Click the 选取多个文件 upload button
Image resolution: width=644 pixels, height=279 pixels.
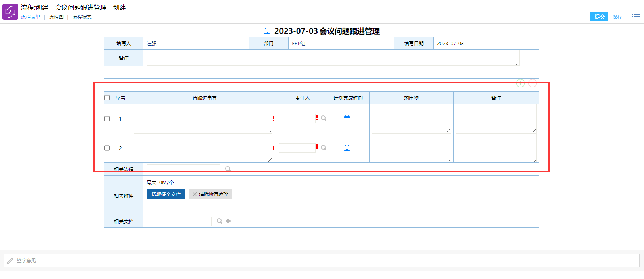tap(166, 194)
